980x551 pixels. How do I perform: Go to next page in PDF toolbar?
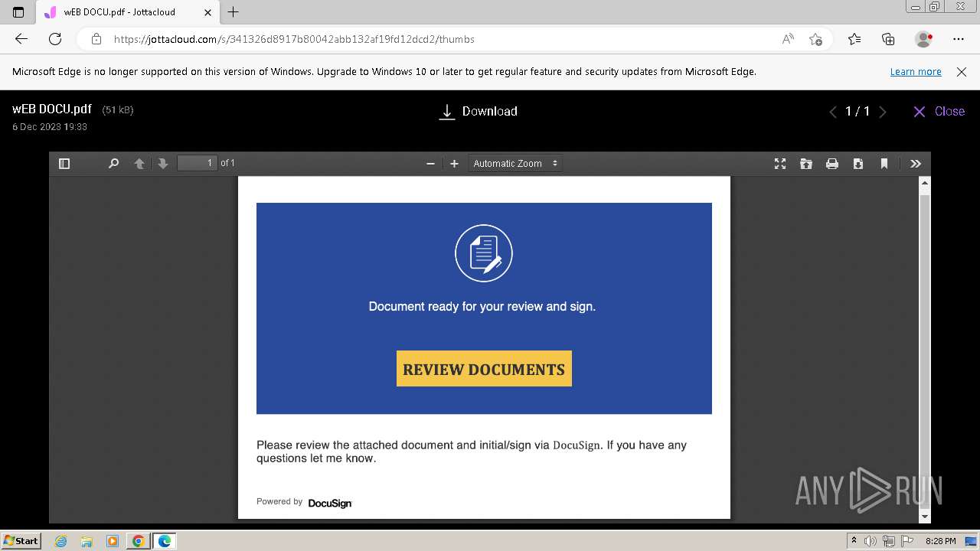(x=162, y=164)
